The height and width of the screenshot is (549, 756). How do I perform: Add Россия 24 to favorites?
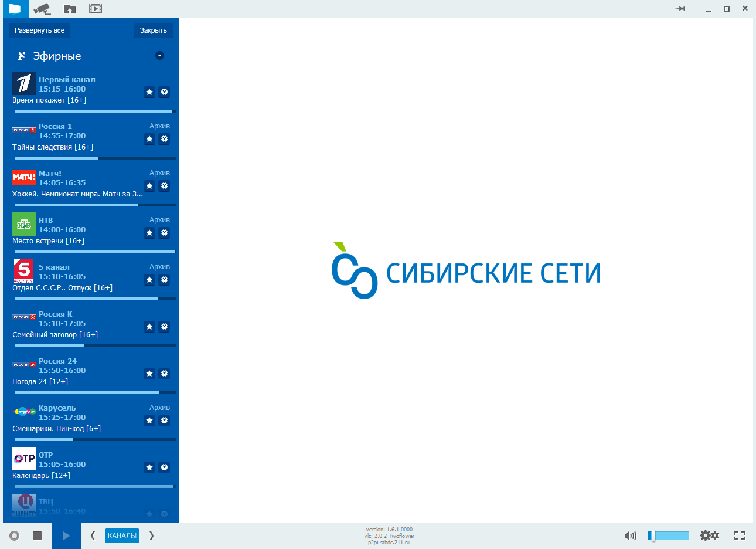(x=149, y=374)
